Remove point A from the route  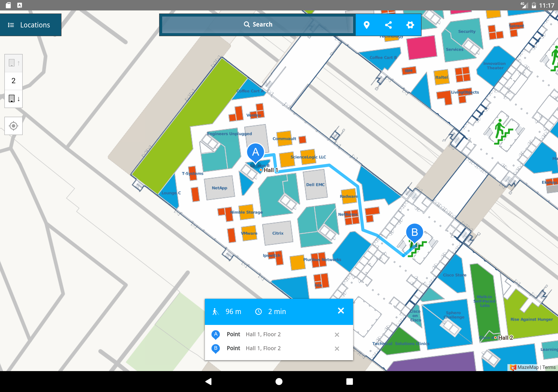click(337, 335)
